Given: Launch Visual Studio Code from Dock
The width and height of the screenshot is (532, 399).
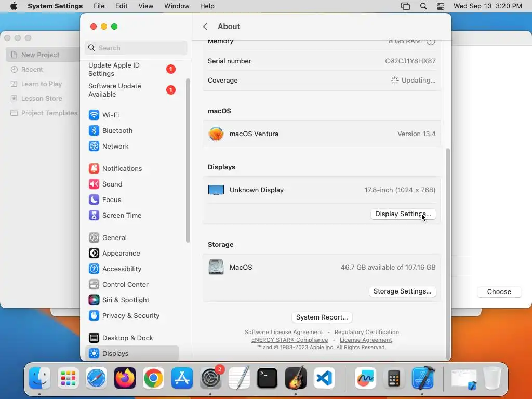Looking at the screenshot, I should (x=324, y=378).
